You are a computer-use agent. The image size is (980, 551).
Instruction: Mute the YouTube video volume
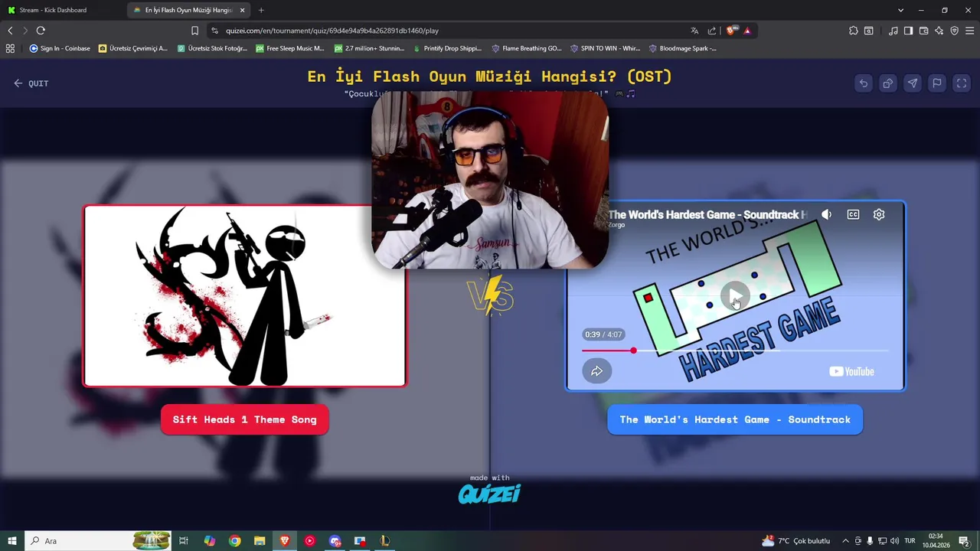tap(826, 215)
